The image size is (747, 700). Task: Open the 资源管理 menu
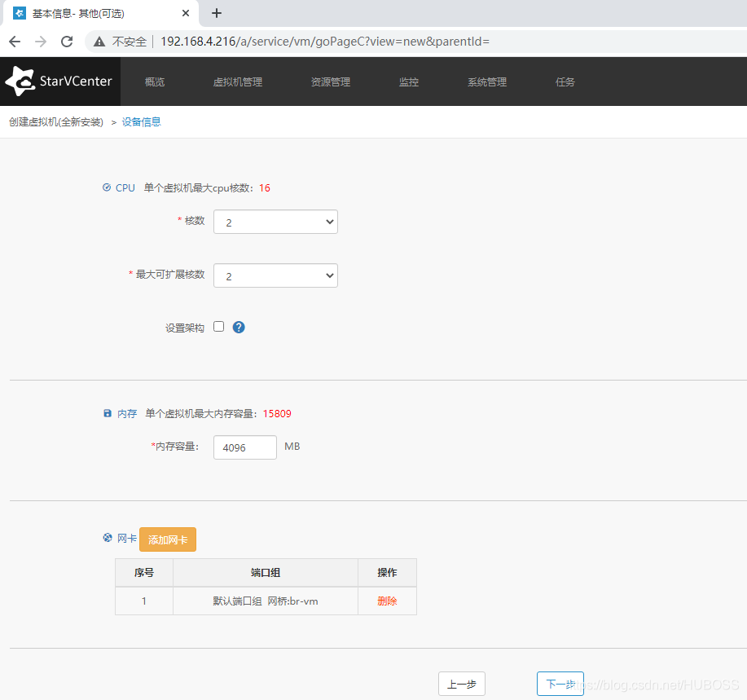pos(331,82)
